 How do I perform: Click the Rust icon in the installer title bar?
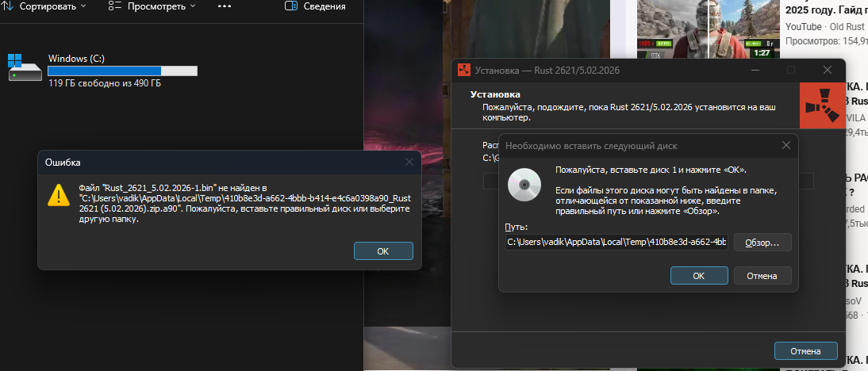tap(464, 71)
